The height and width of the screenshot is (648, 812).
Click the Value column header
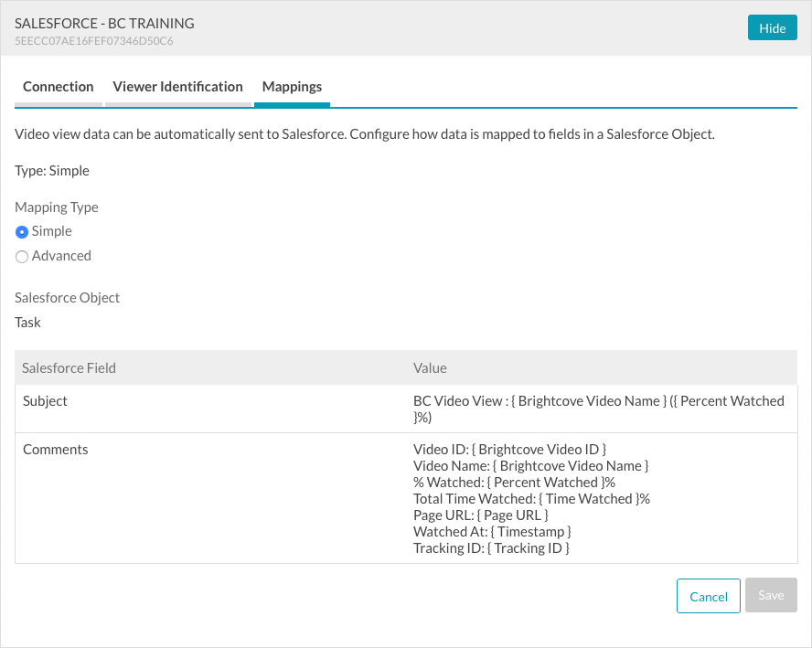430,368
